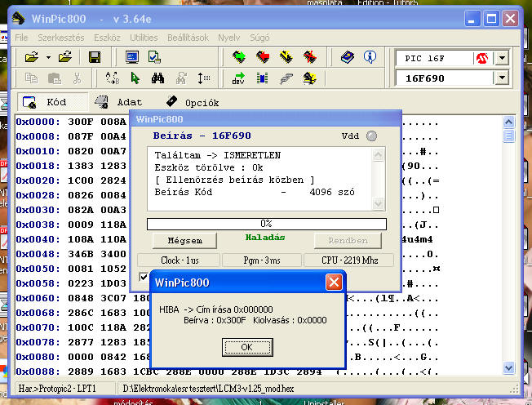Click the hex view scroll up arrow
Image resolution: width=532 pixels, height=405 pixels.
coord(508,122)
